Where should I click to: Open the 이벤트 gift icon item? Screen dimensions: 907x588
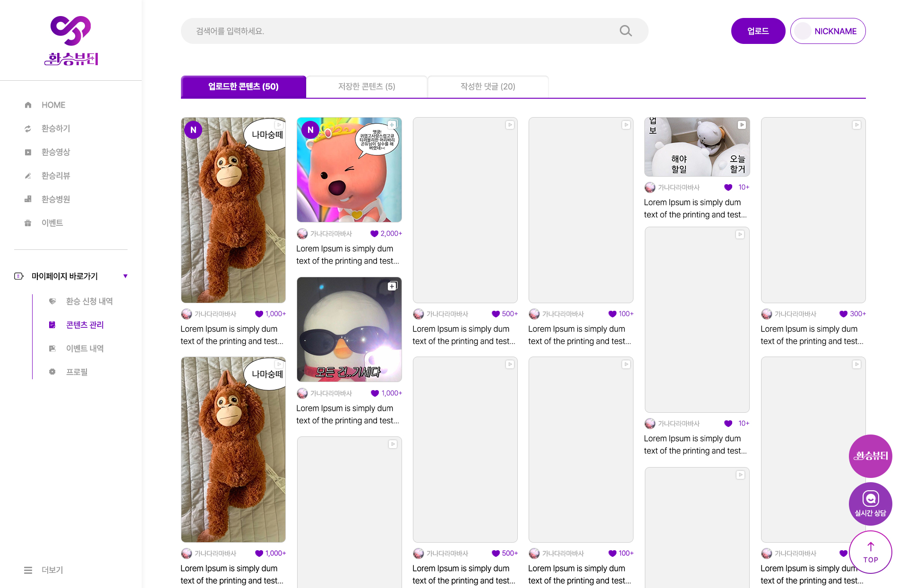(51, 223)
